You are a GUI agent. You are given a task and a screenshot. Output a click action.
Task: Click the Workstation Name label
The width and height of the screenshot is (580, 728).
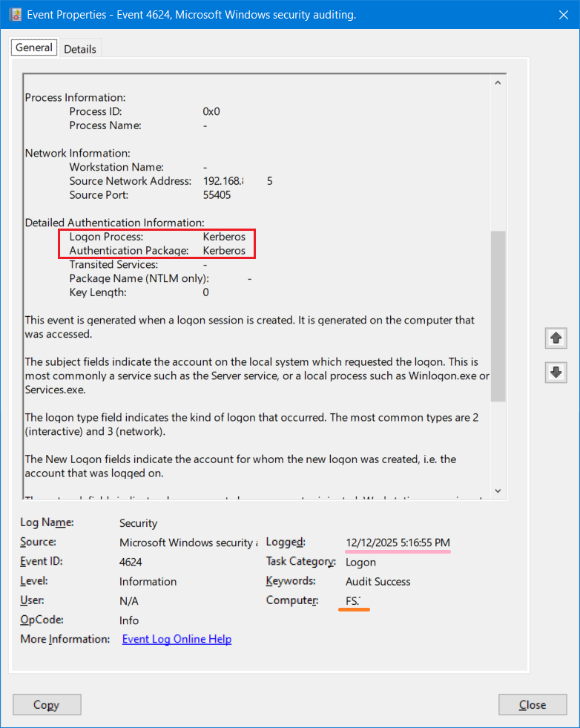(116, 167)
